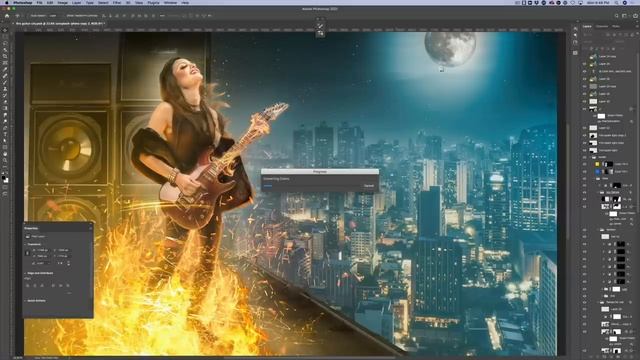Select the Horizontal Type tool
The image size is (640, 360).
click(x=5, y=134)
